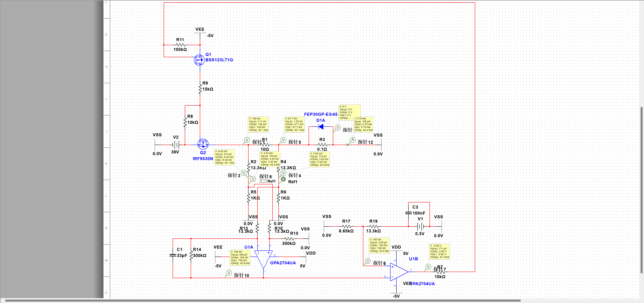Viewport: 644px width, 303px height.
Task: Click the OPA2704UA label beside U1A
Action: (x=283, y=263)
